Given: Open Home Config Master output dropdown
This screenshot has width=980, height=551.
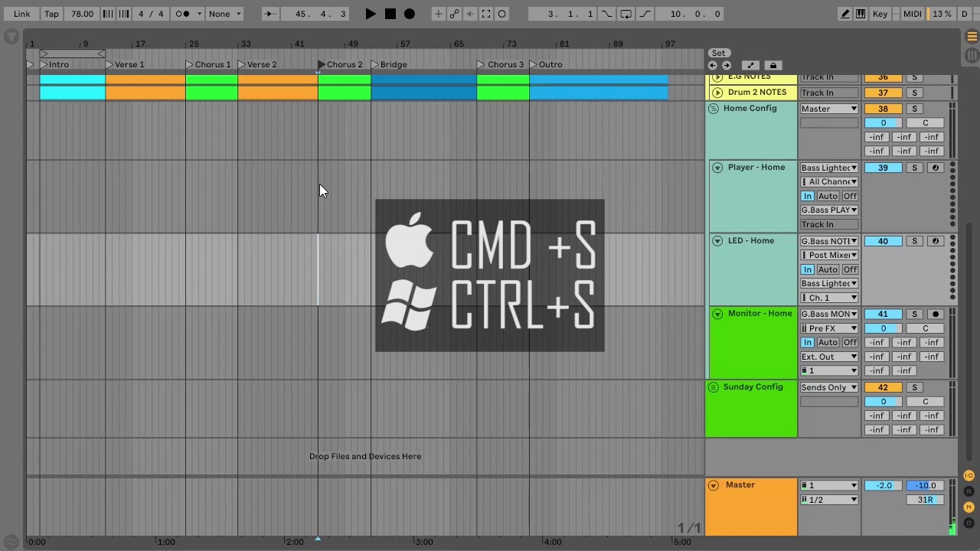Looking at the screenshot, I should point(829,109).
